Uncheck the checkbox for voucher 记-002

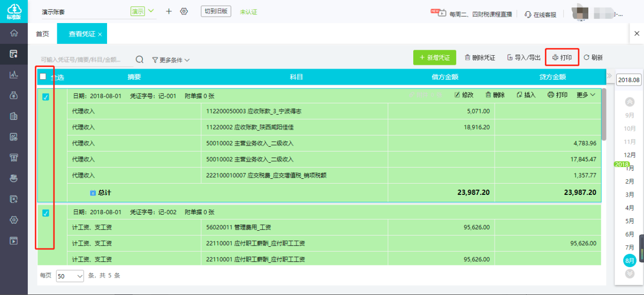point(46,213)
